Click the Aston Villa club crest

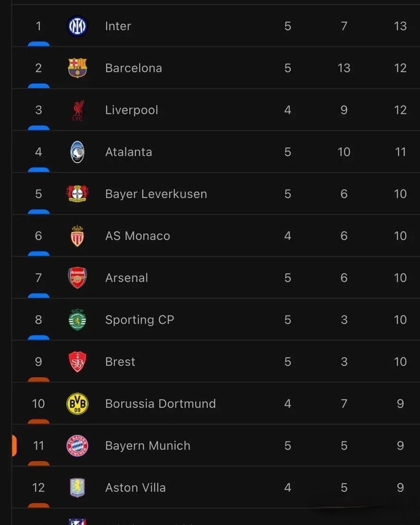click(x=77, y=488)
